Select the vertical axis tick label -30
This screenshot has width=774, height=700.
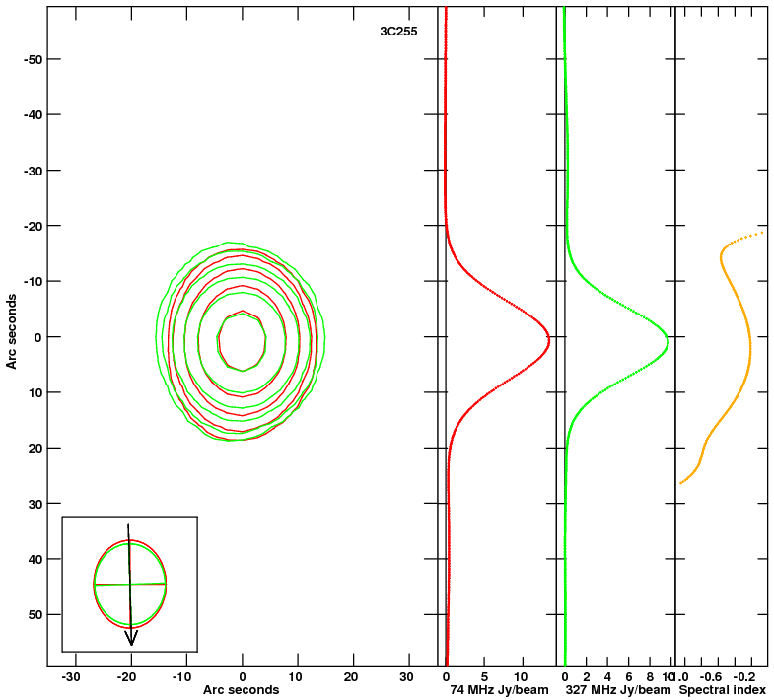[34, 171]
